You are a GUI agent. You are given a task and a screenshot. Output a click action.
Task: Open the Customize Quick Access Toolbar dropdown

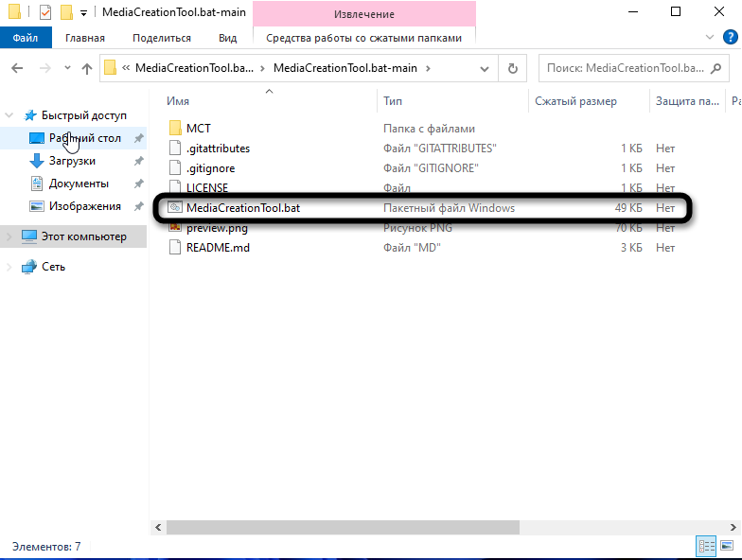tap(83, 13)
